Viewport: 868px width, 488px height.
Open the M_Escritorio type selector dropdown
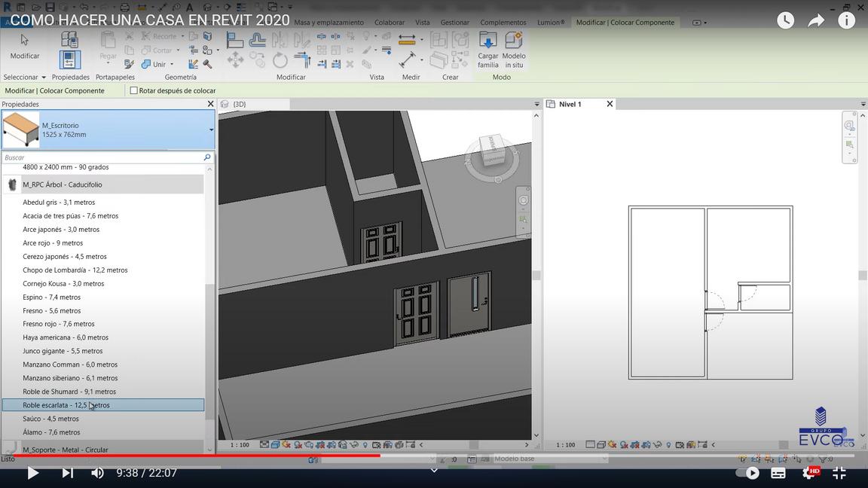point(211,130)
